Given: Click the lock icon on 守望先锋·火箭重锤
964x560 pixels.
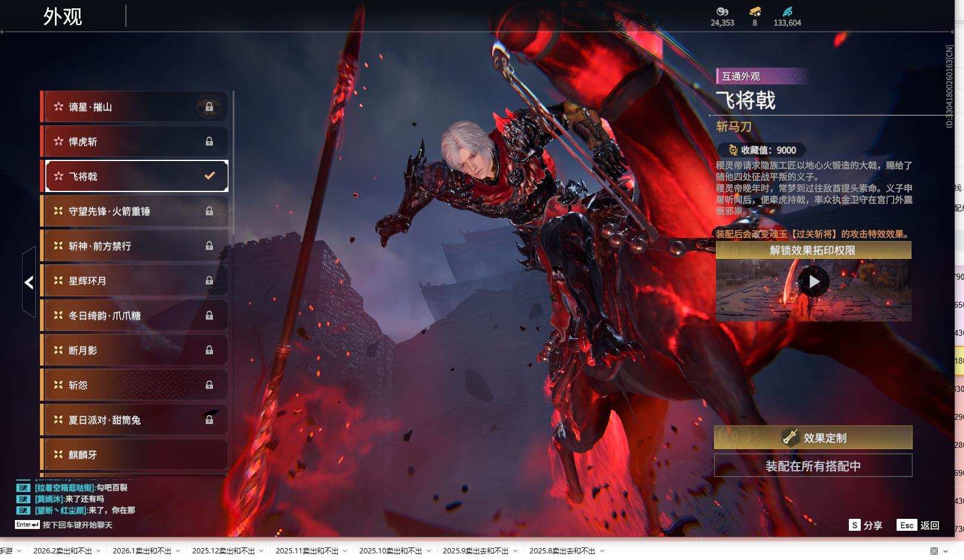Looking at the screenshot, I should (x=209, y=211).
